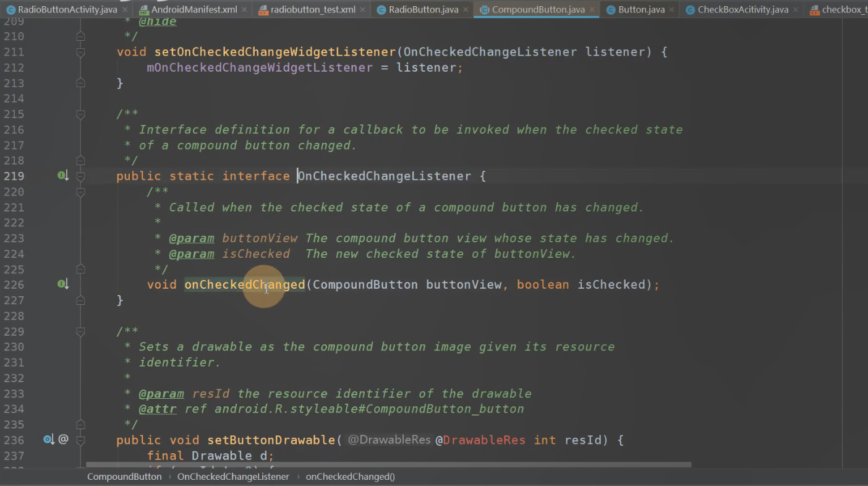Click mOnCheckedChangeWidgetListener on line 212
The image size is (868, 486).
tap(260, 67)
